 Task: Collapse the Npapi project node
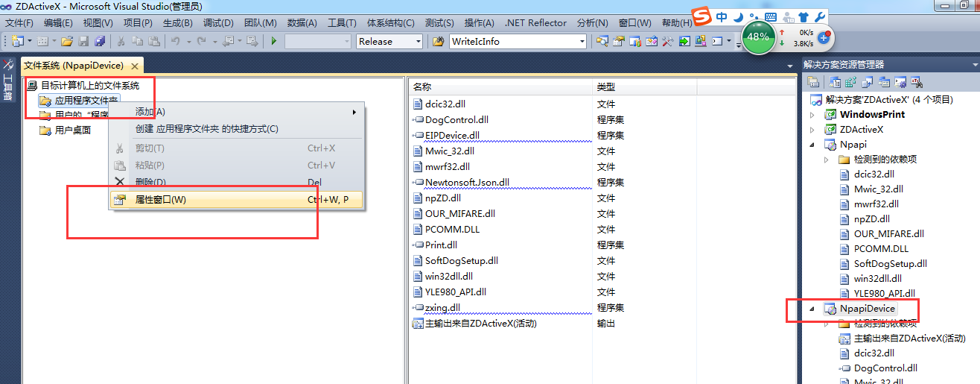tap(812, 144)
